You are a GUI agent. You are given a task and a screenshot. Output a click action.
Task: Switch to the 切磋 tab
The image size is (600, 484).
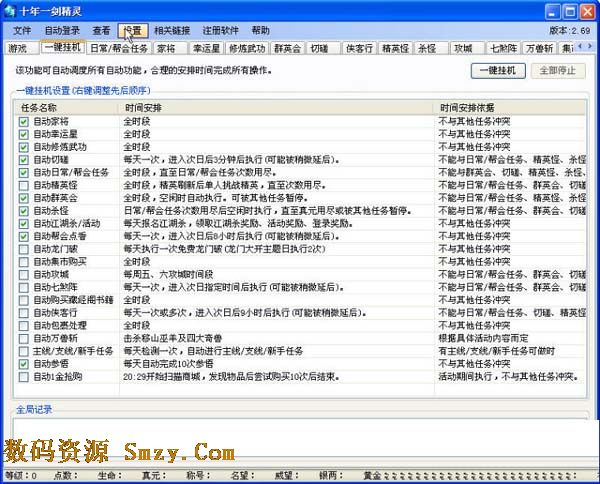point(323,48)
